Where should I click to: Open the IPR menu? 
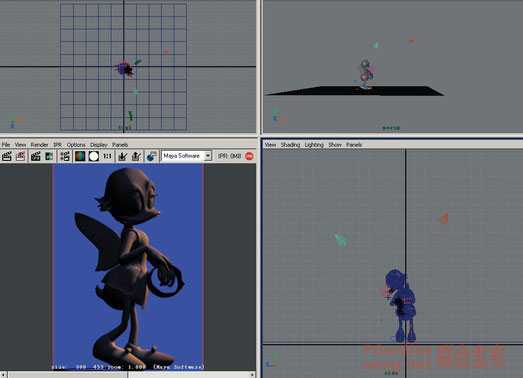coord(58,144)
